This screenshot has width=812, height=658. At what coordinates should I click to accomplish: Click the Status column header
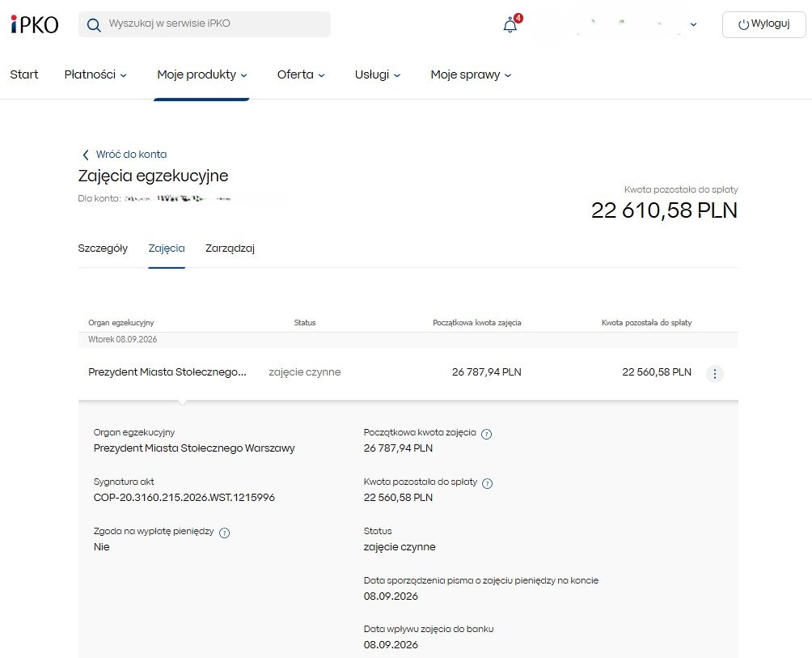[305, 323]
